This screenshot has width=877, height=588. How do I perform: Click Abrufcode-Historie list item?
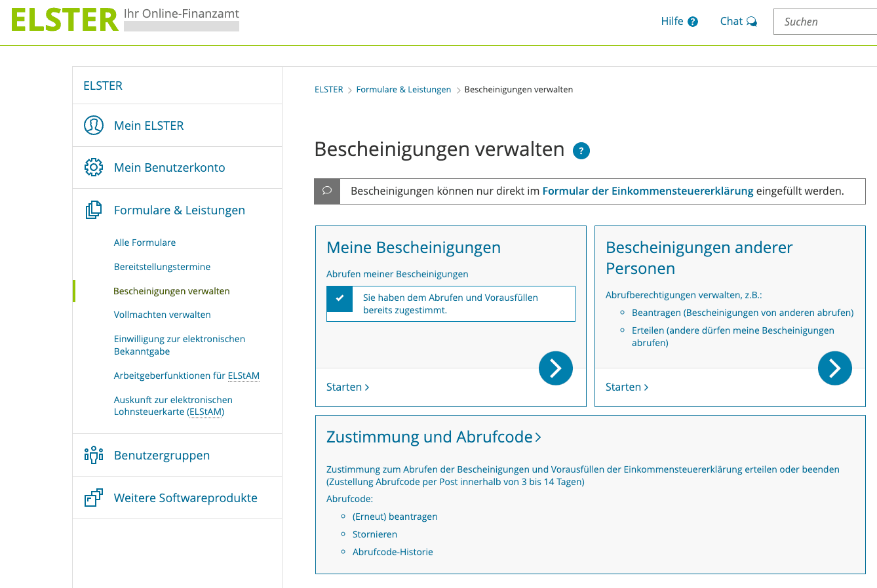coord(393,552)
